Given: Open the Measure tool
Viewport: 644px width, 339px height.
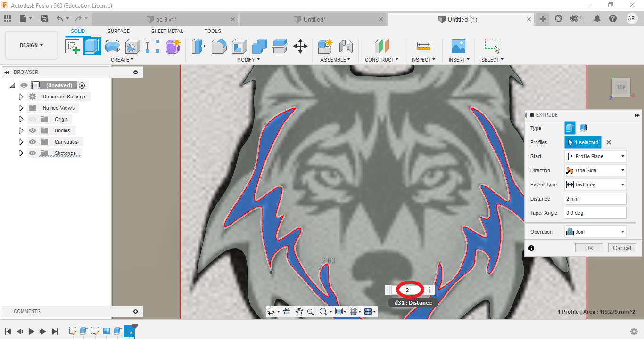Looking at the screenshot, I should point(424,46).
